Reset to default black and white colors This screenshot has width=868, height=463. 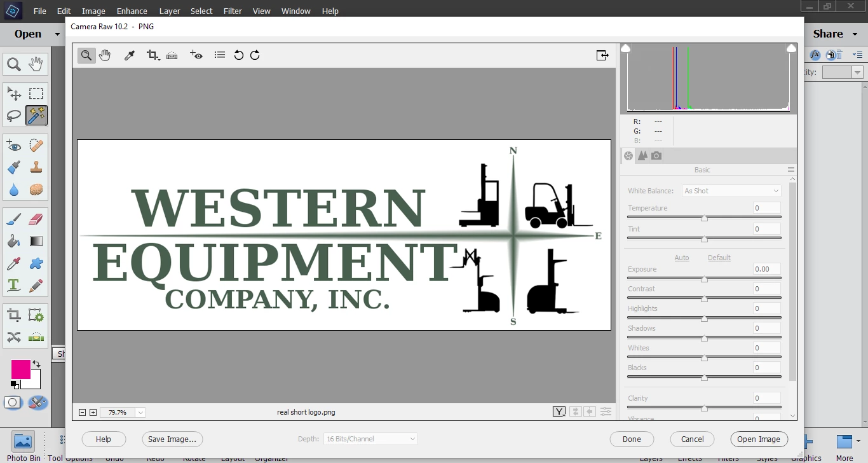(x=14, y=384)
